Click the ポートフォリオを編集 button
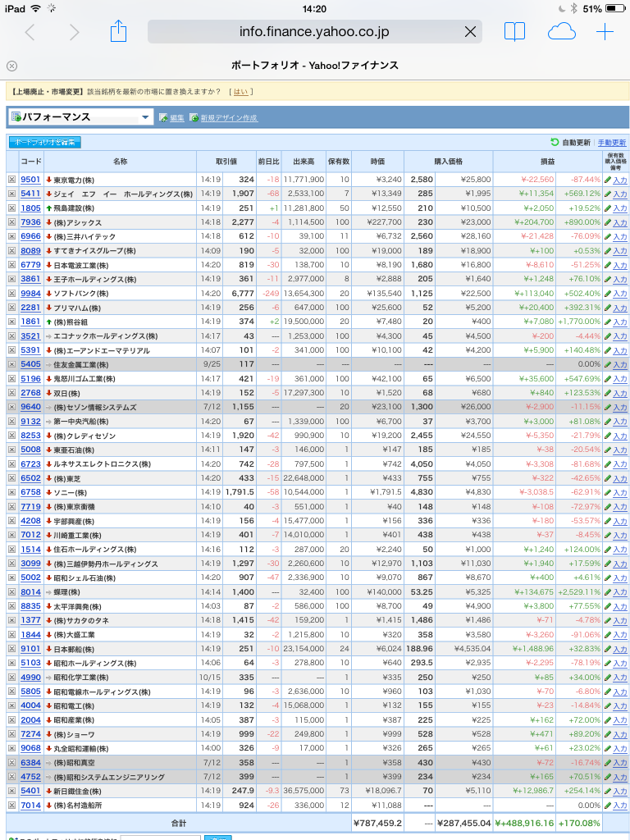630x840 pixels. 44,142
